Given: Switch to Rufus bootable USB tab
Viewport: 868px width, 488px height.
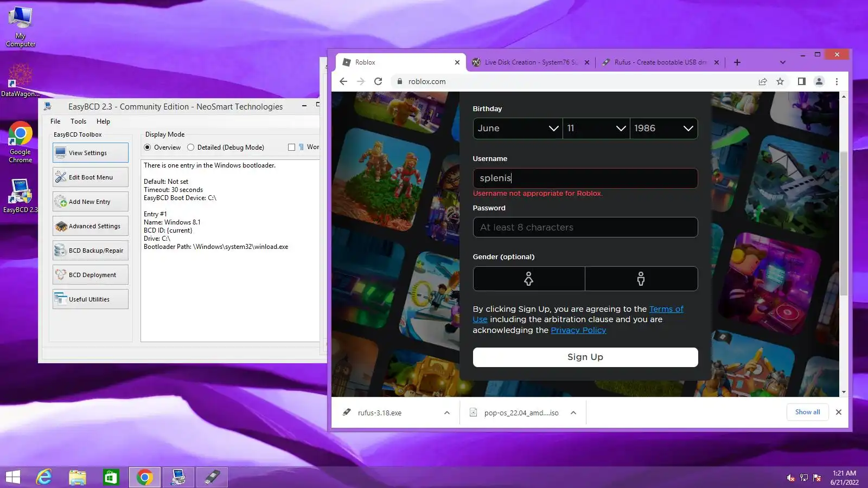Looking at the screenshot, I should click(660, 62).
